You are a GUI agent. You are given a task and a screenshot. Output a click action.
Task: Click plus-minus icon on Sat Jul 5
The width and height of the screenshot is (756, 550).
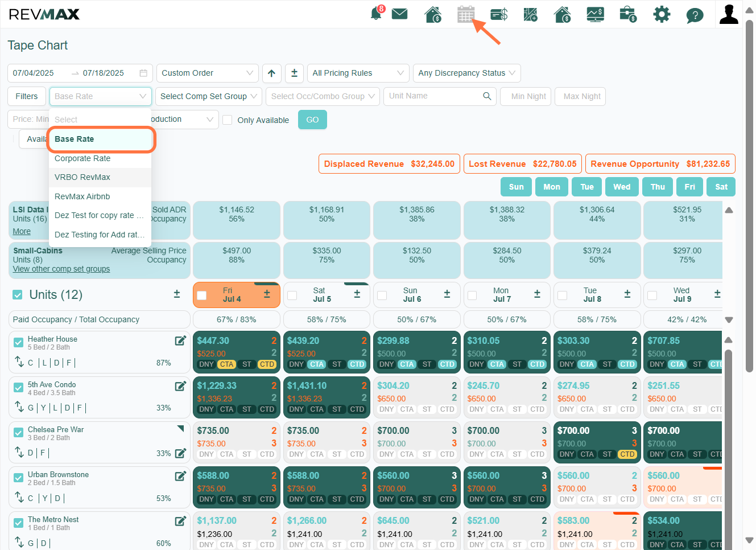click(x=357, y=294)
